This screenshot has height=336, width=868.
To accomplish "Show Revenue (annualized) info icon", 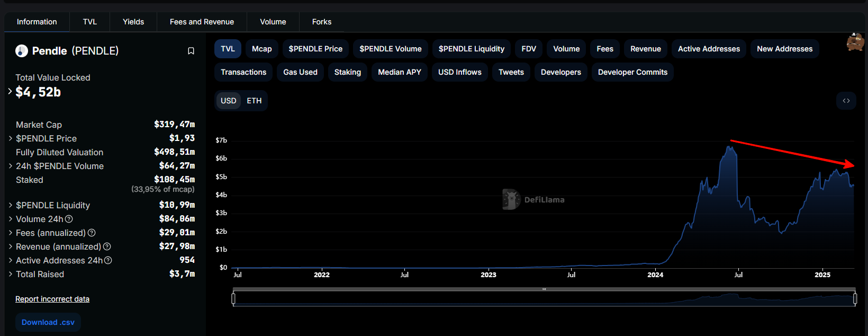I will click(107, 246).
